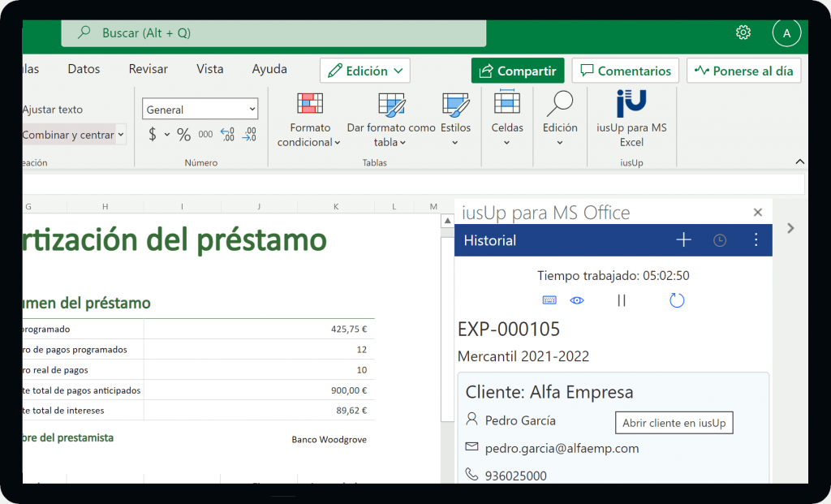
Task: Apply thousands separator style (000)
Action: (205, 135)
